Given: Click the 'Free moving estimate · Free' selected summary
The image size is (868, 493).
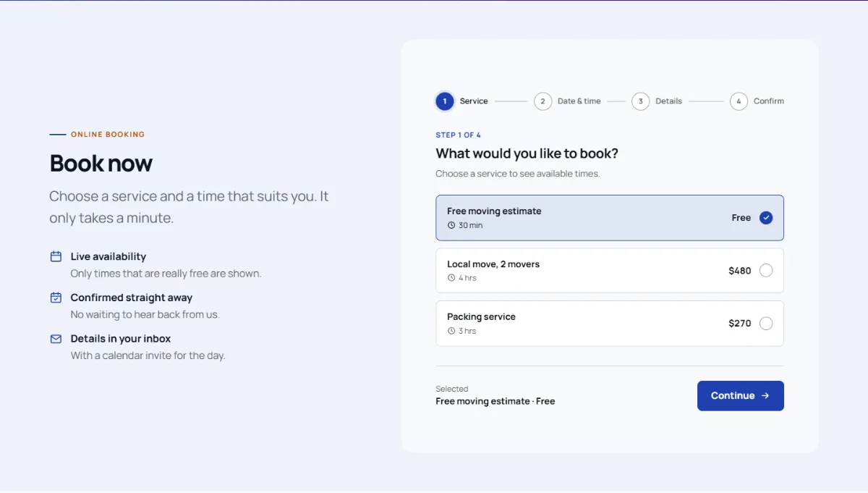Looking at the screenshot, I should (x=495, y=401).
